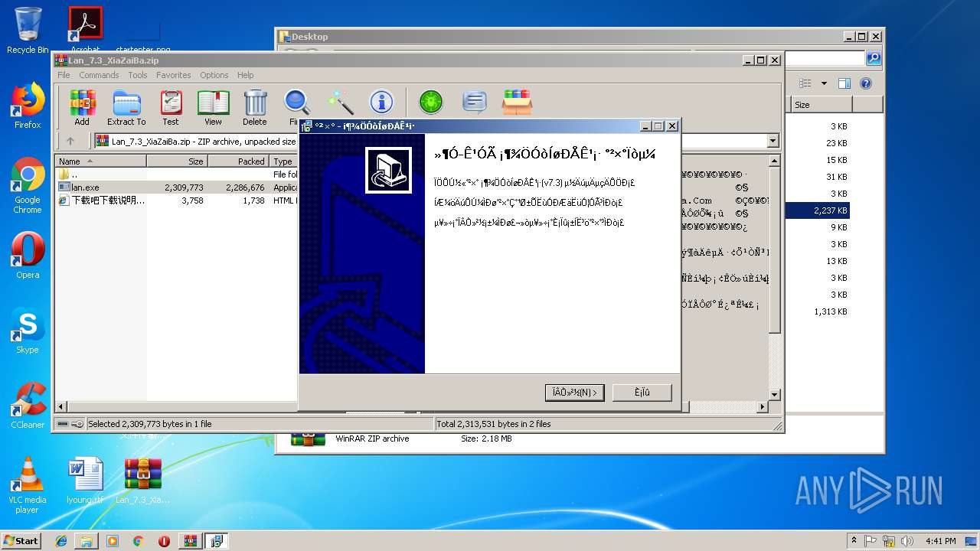Click the VirusScan green bug icon
The height and width of the screenshot is (551, 980).
pos(431,102)
